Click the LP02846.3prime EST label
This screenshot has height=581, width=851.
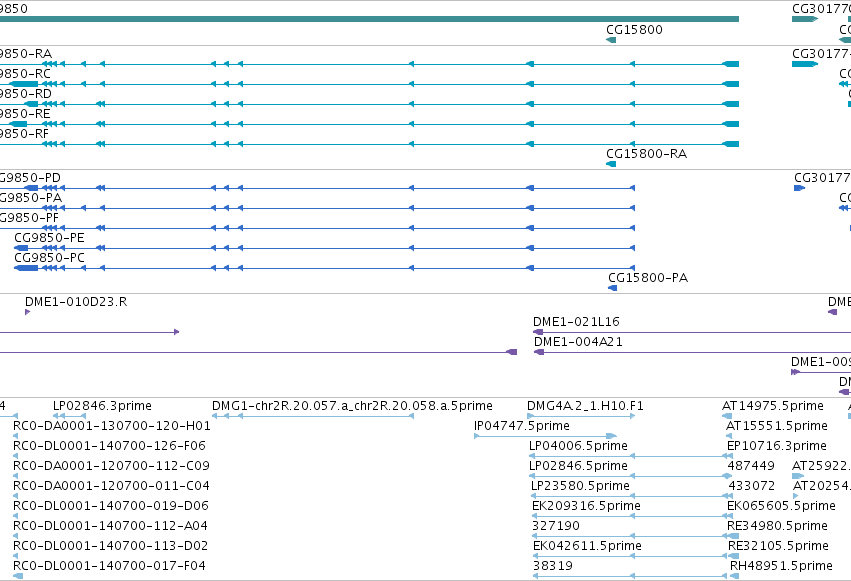[x=102, y=406]
